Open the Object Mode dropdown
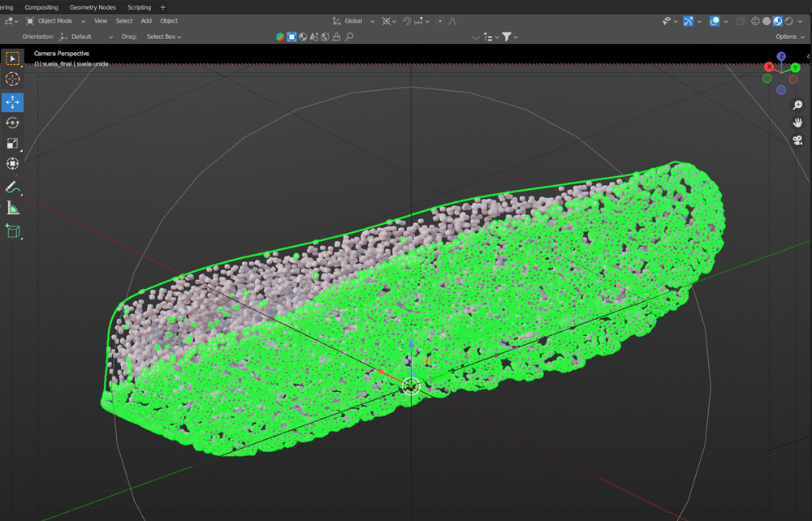This screenshot has height=521, width=812. pos(55,21)
